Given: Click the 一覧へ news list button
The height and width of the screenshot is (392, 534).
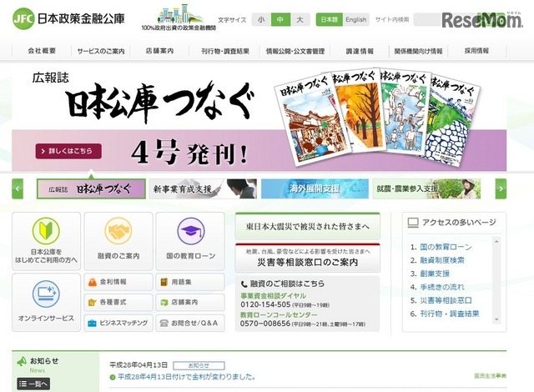Looking at the screenshot, I should coord(33,384).
